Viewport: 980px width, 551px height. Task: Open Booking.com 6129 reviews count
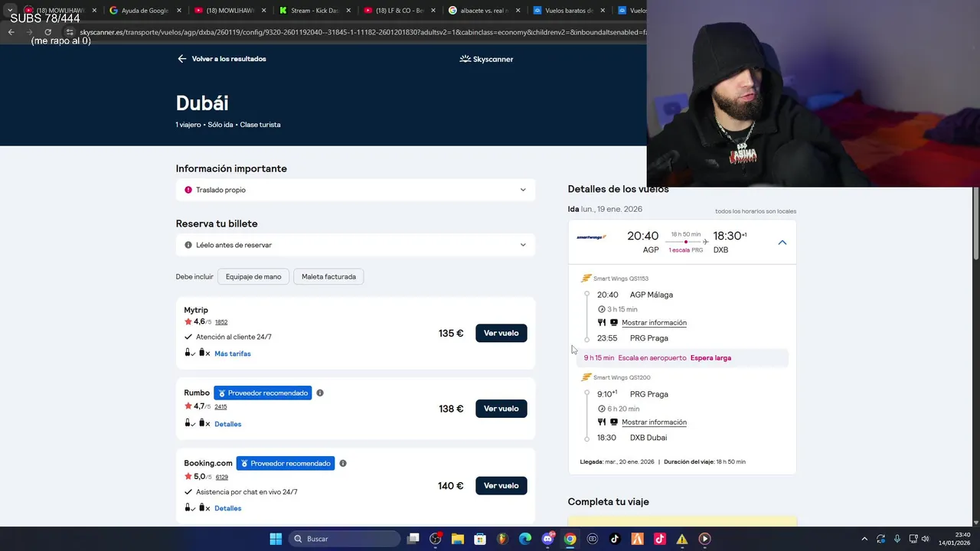click(x=222, y=477)
